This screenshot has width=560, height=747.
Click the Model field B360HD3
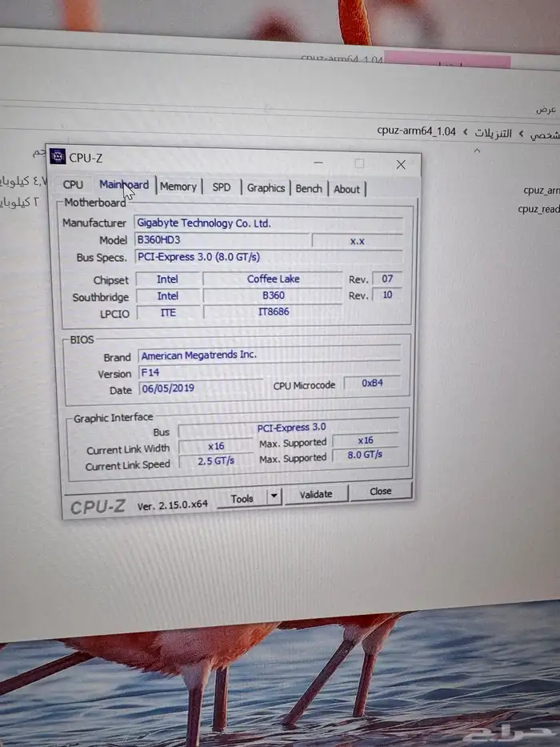(222, 239)
